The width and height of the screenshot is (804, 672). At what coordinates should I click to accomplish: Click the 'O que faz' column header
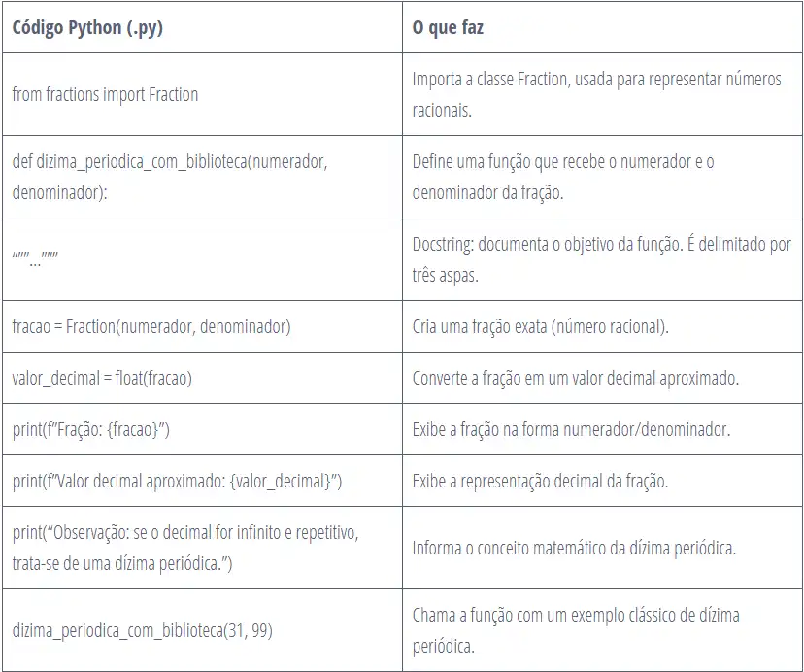(x=448, y=27)
